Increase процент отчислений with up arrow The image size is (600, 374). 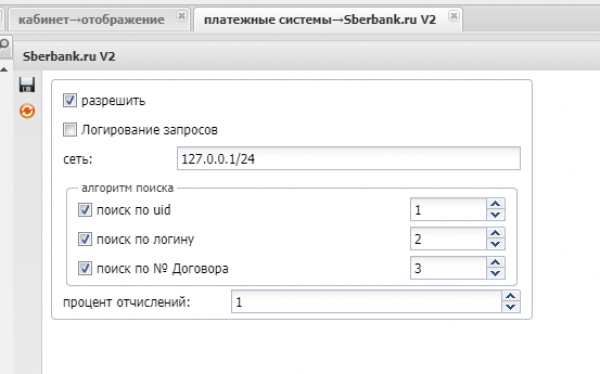[510, 296]
